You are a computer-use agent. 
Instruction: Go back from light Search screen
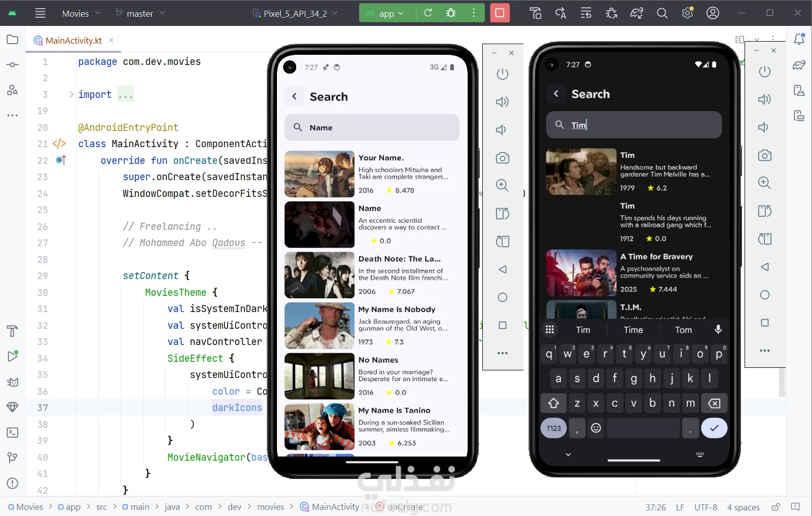point(294,96)
